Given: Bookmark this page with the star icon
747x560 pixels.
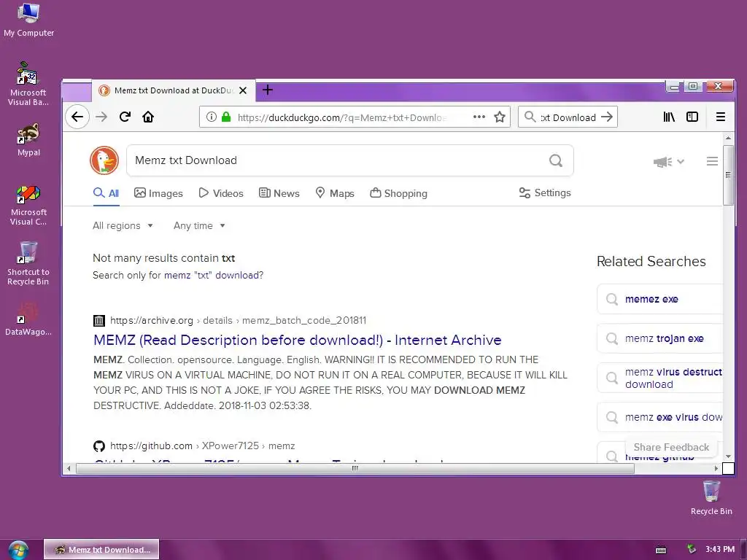Looking at the screenshot, I should 499,117.
